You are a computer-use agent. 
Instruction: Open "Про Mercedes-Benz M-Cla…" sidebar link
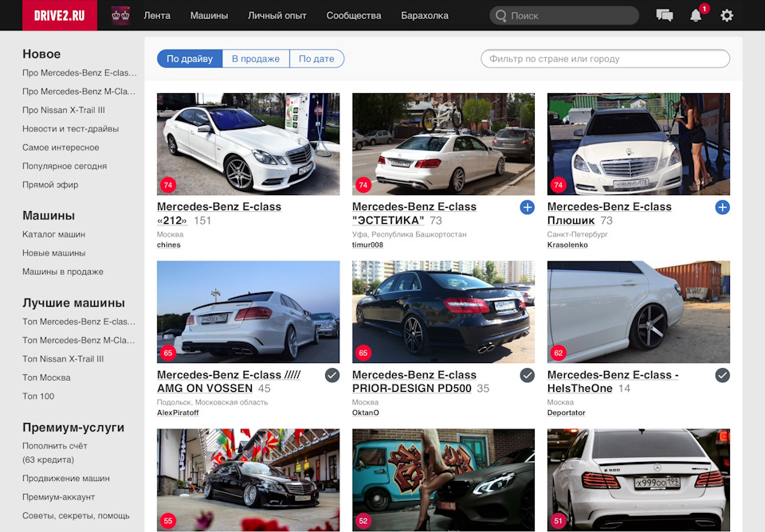79,91
